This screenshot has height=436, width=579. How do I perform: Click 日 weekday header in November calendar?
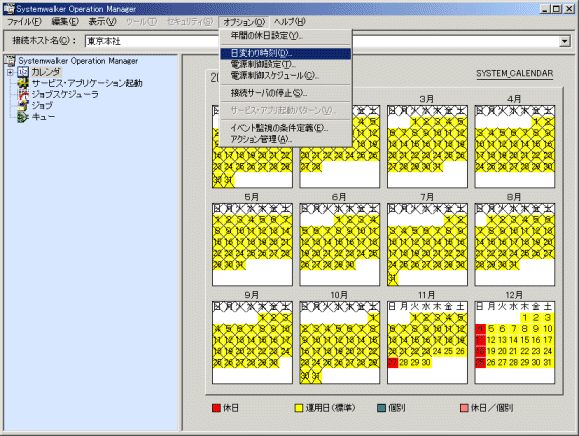coord(393,306)
